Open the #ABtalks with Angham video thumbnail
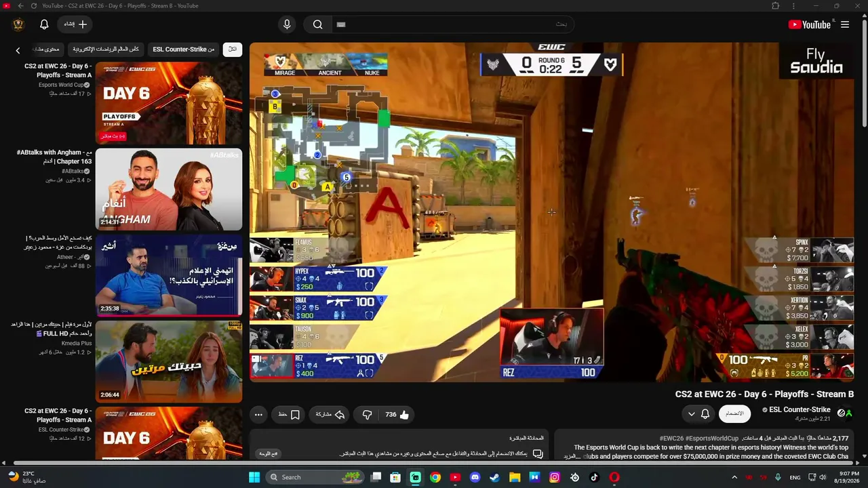868x488 pixels. (x=169, y=190)
